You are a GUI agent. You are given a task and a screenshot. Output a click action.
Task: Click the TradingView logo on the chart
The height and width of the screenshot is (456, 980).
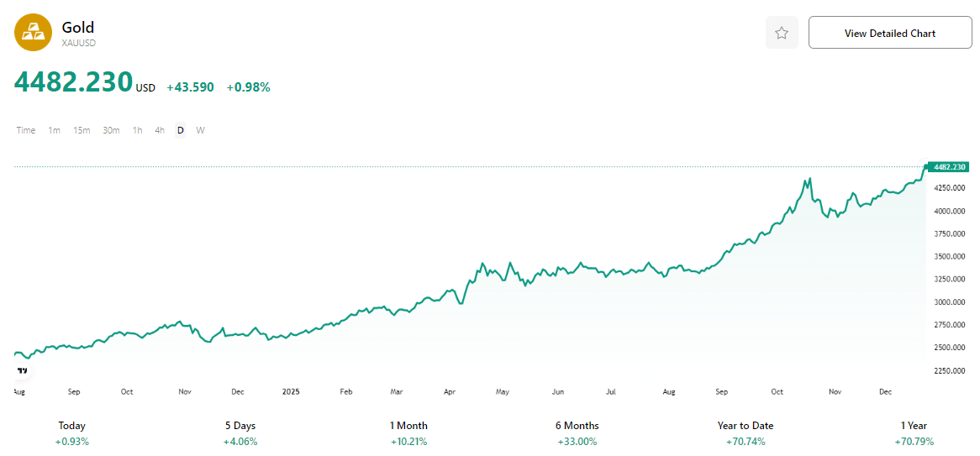[23, 370]
